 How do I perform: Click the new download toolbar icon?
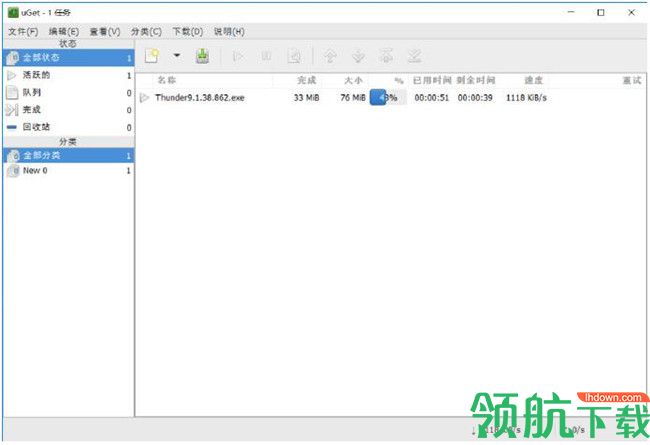coord(152,56)
